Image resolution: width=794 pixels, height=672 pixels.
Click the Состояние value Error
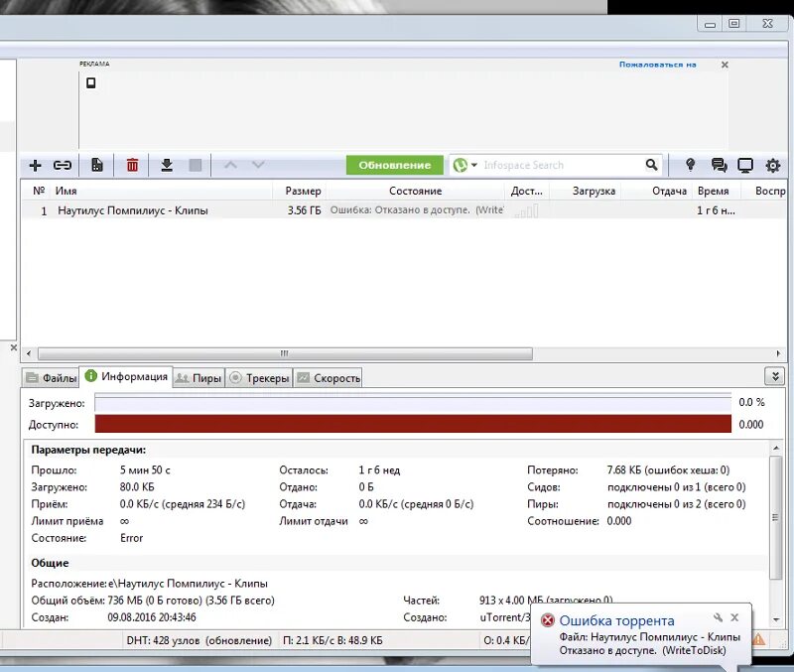(x=132, y=538)
